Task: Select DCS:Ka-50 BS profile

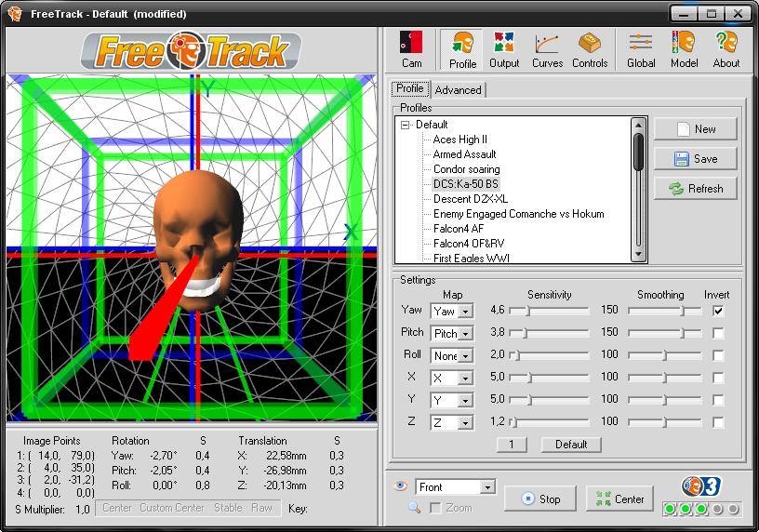Action: point(465,184)
